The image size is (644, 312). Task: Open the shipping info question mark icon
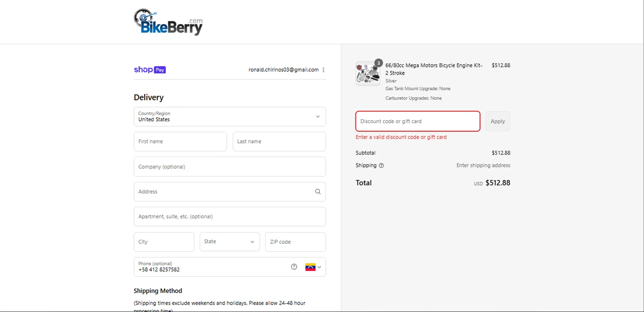(381, 166)
